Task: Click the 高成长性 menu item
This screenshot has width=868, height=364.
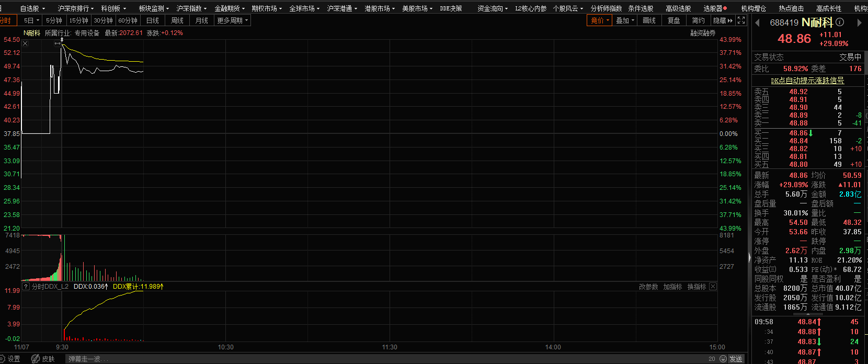Action: pos(829,8)
